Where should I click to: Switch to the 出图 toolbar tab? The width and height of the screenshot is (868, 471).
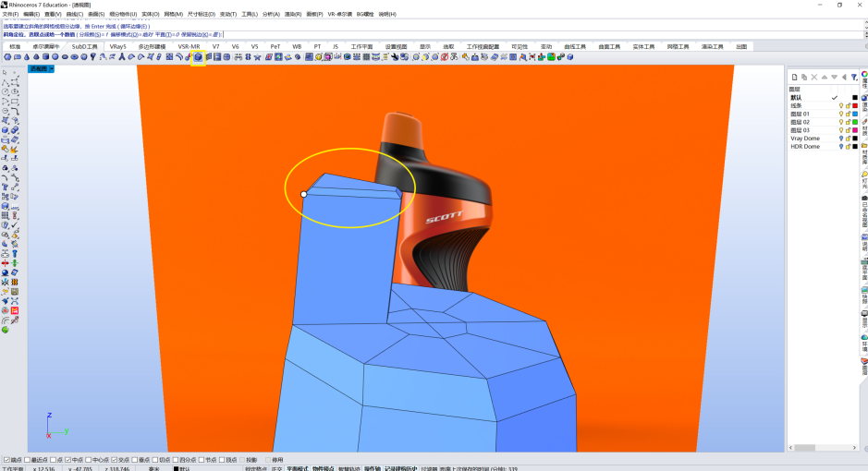741,47
